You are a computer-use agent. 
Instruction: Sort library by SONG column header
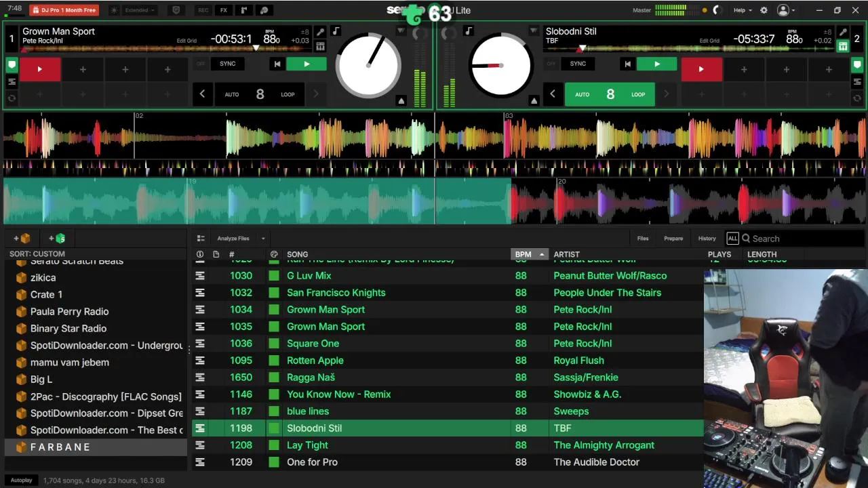pos(297,254)
